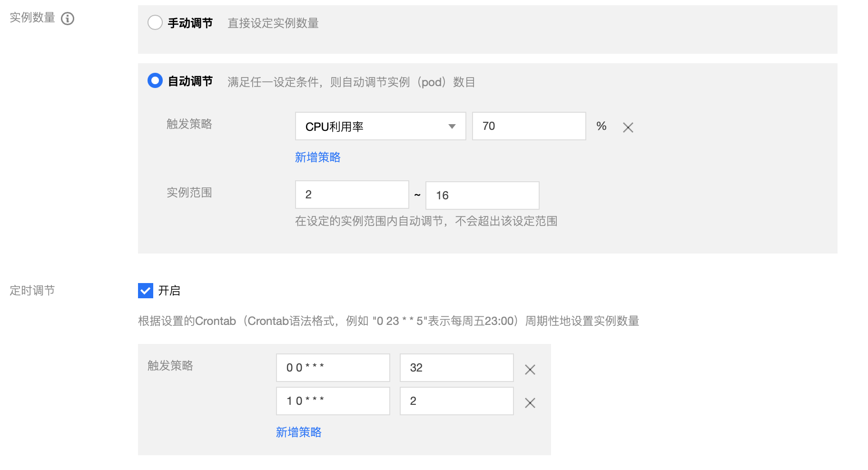868x470 pixels.
Task: Delete the "1 0 * * *" crontab policy
Action: tap(530, 403)
